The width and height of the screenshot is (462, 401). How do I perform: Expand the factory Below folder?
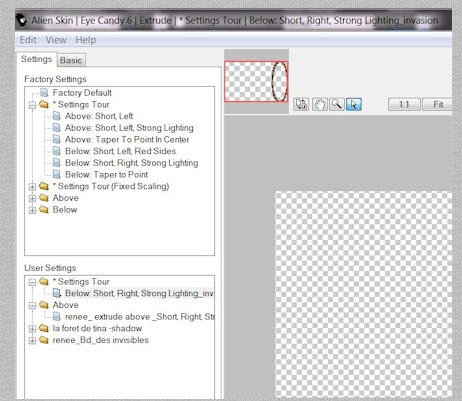tap(32, 210)
